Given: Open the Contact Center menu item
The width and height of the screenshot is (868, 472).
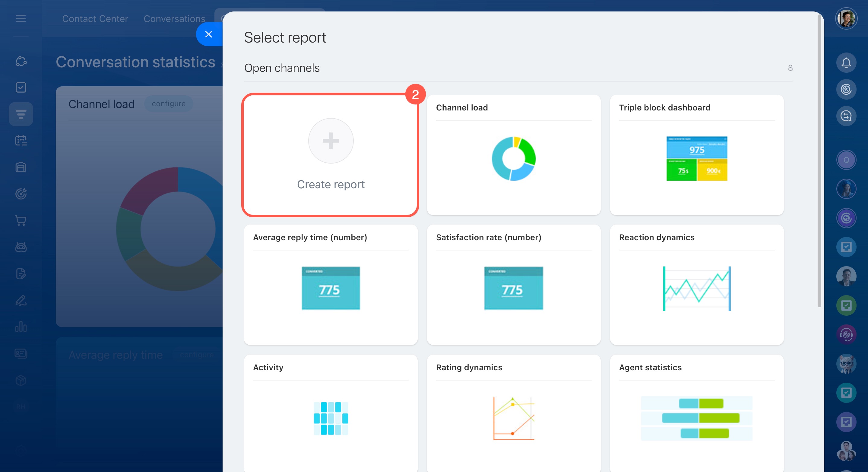Looking at the screenshot, I should coord(95,19).
